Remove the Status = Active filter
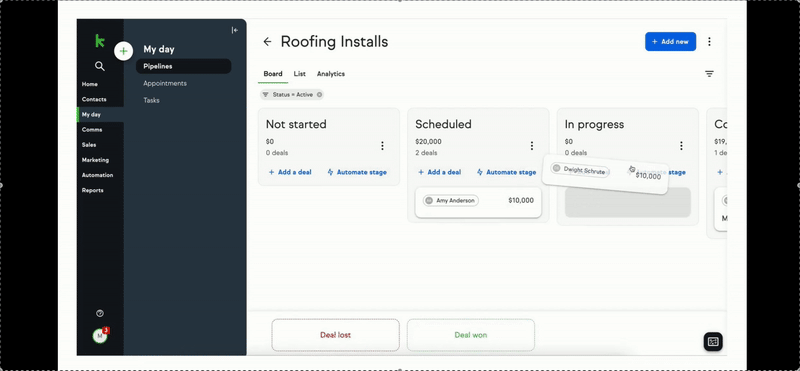 pos(319,94)
